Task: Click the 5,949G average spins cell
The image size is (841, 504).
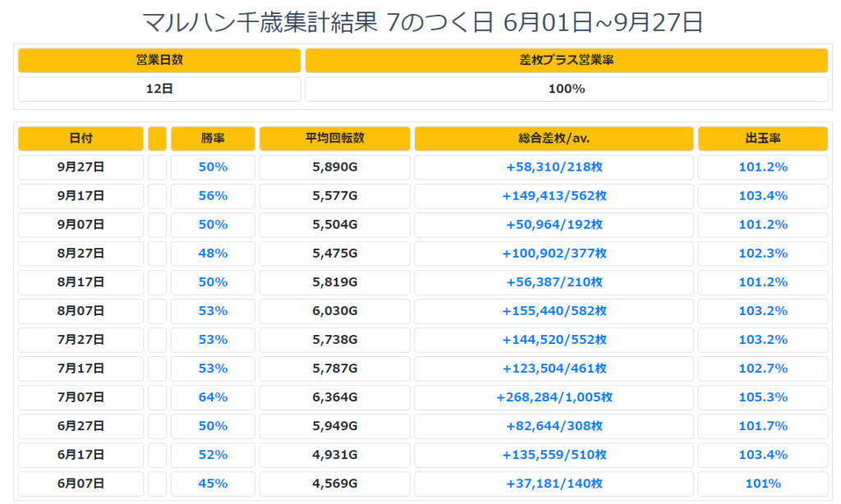Action: click(335, 426)
